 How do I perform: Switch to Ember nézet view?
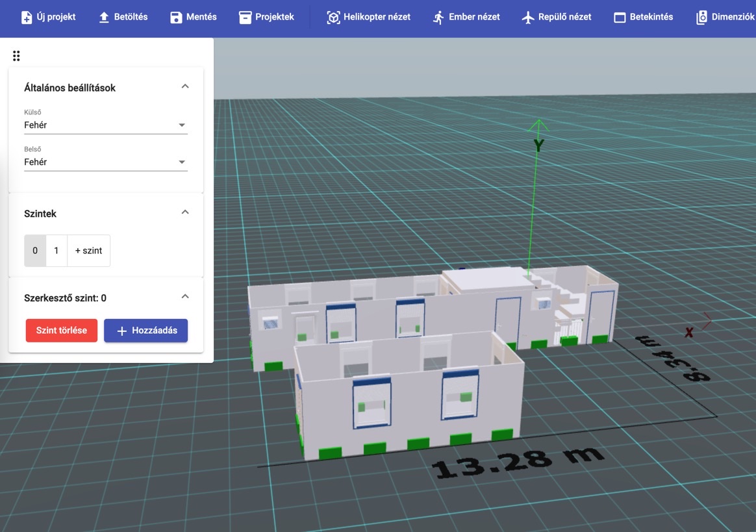click(466, 18)
